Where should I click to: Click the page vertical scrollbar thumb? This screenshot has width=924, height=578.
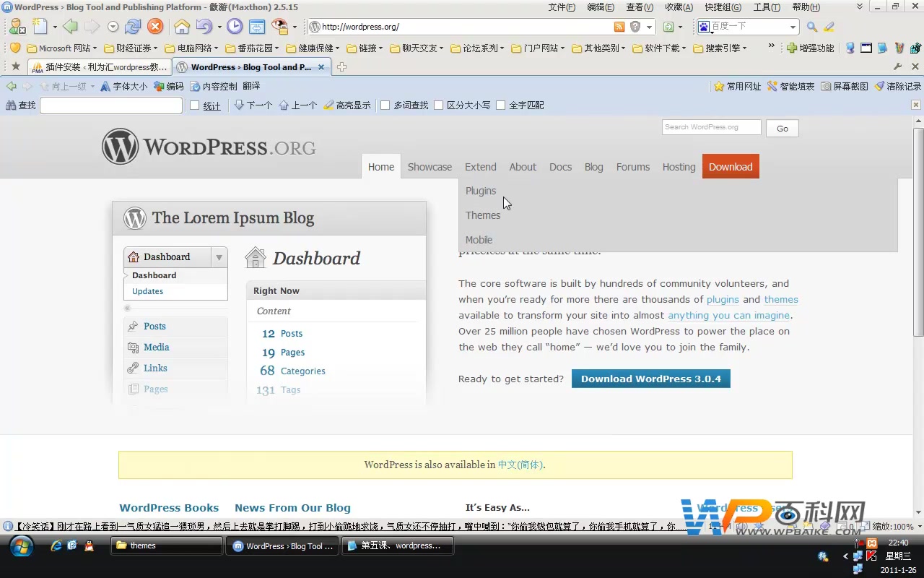click(918, 231)
